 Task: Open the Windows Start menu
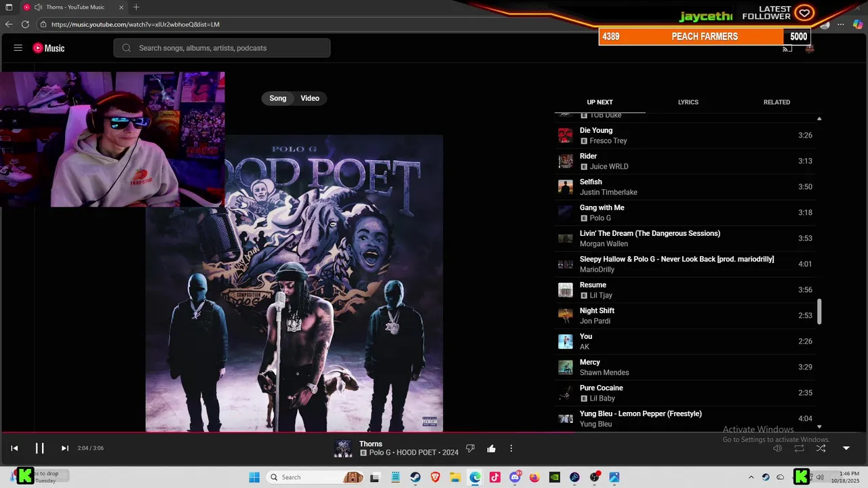coord(254,477)
